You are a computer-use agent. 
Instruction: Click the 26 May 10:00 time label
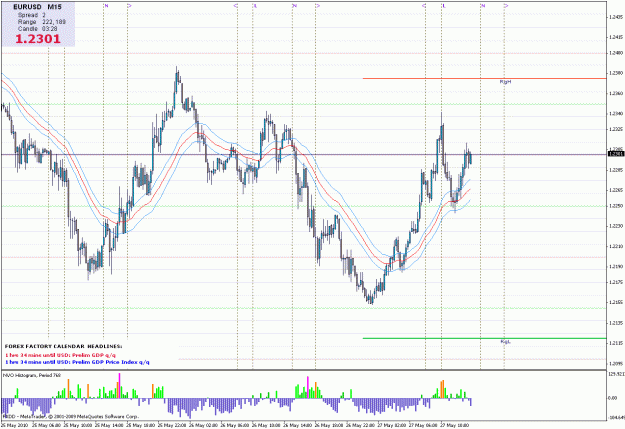[x=266, y=425]
